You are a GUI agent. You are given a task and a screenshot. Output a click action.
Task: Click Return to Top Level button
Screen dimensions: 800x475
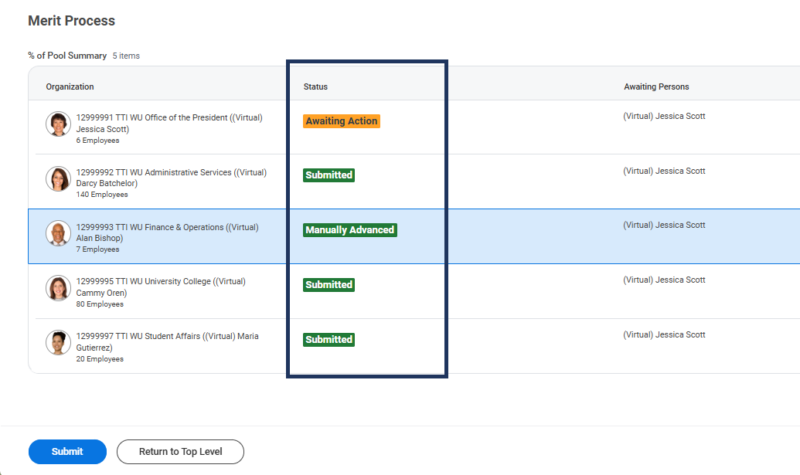180,452
